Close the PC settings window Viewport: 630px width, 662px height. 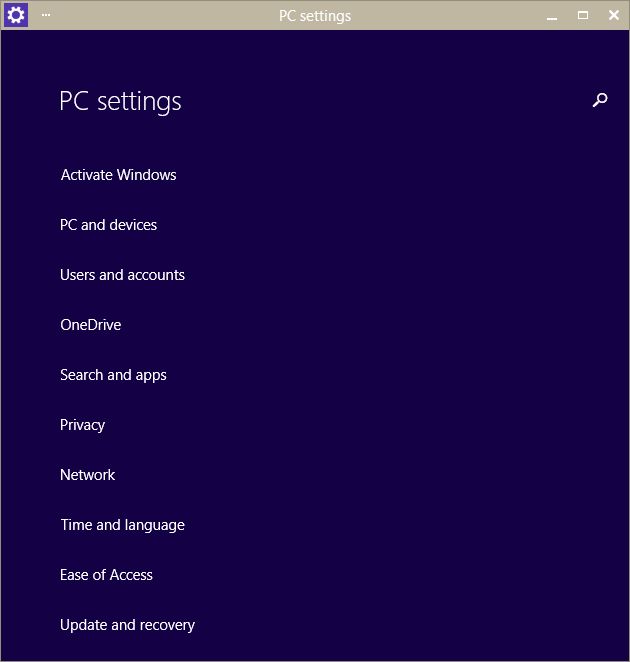tap(614, 16)
